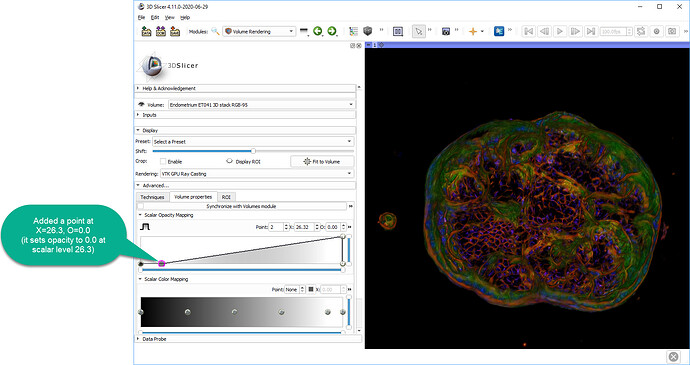Switch to the Techniques tab

pos(152,197)
